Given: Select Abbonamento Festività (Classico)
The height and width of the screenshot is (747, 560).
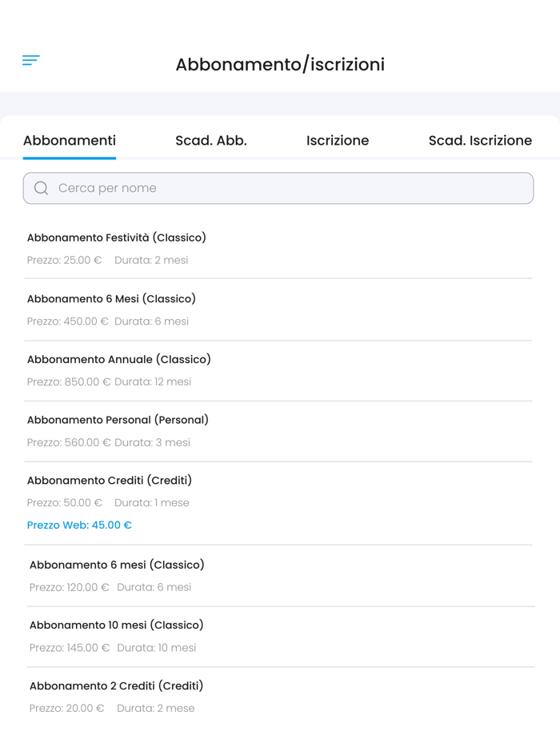Looking at the screenshot, I should pyautogui.click(x=118, y=238).
